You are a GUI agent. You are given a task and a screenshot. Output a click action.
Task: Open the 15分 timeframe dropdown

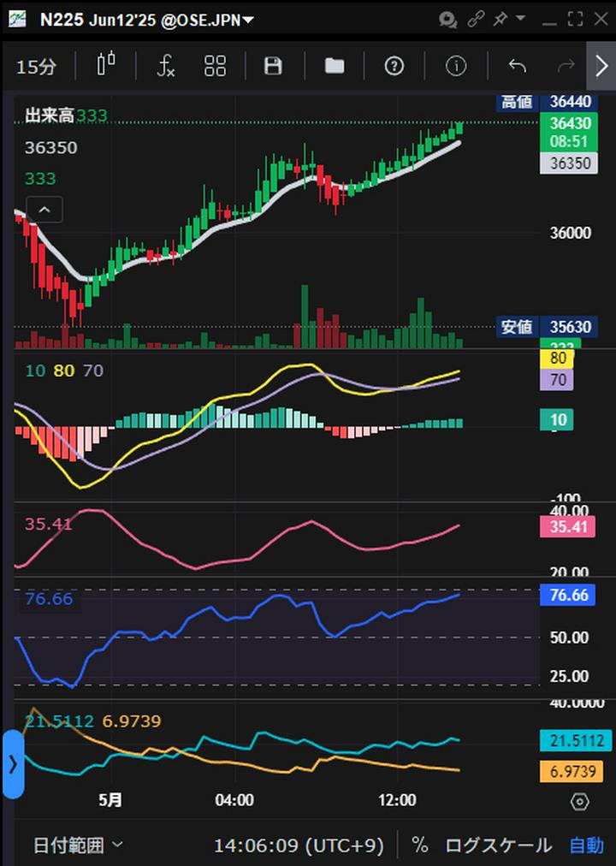pos(37,66)
